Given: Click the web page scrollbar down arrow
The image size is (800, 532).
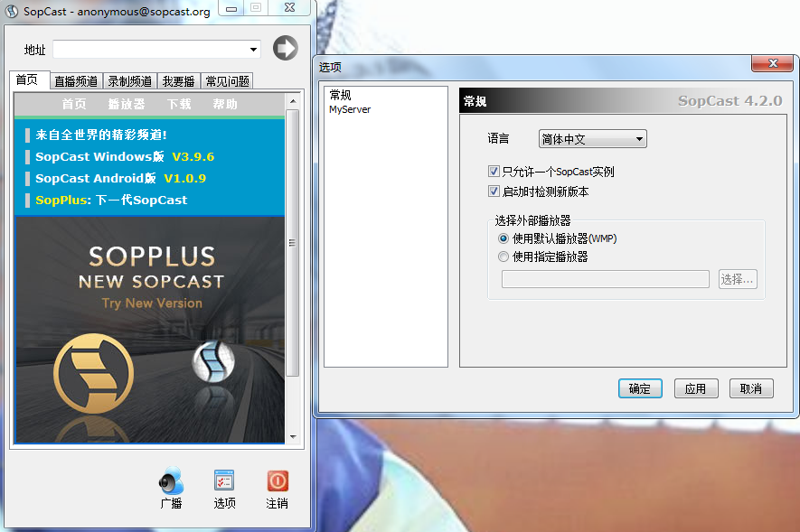Looking at the screenshot, I should [293, 436].
